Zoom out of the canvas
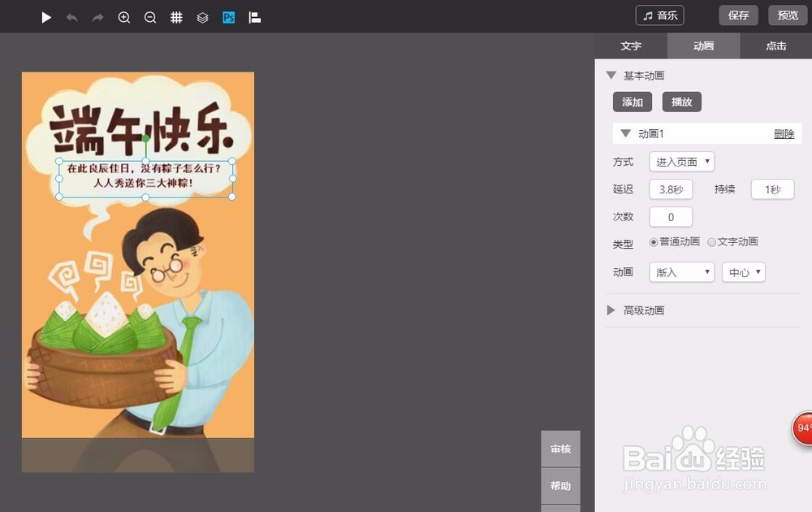 pyautogui.click(x=150, y=17)
